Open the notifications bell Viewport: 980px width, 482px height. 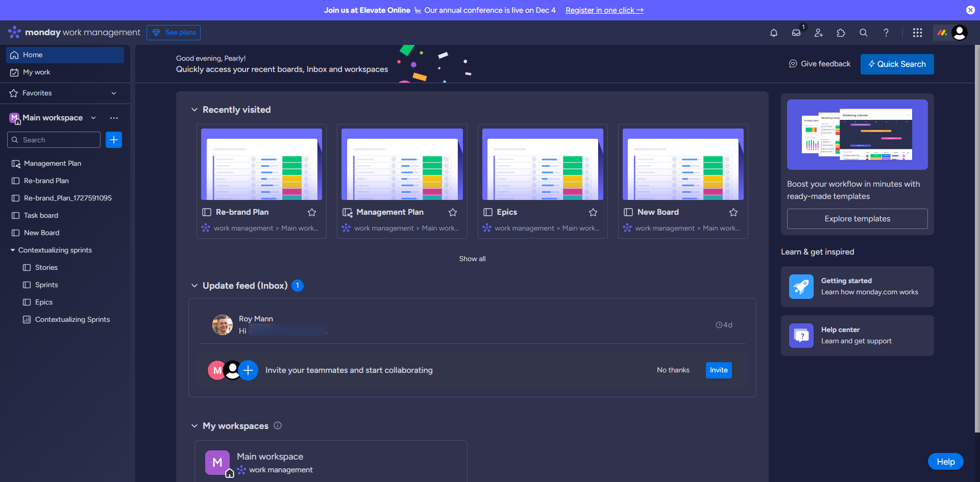774,33
